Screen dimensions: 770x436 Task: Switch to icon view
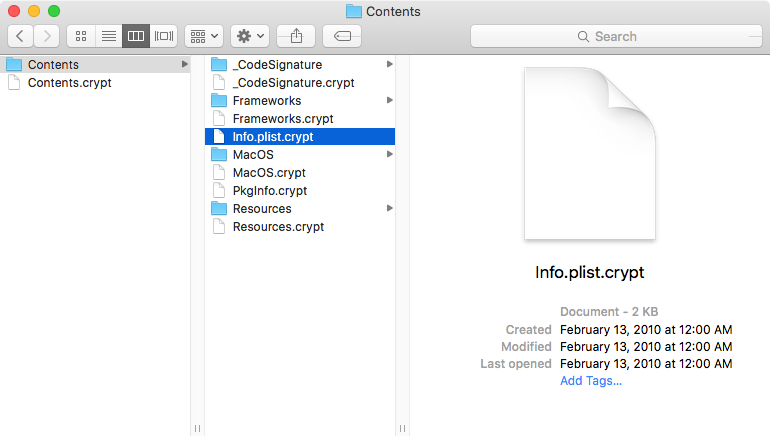coord(81,36)
